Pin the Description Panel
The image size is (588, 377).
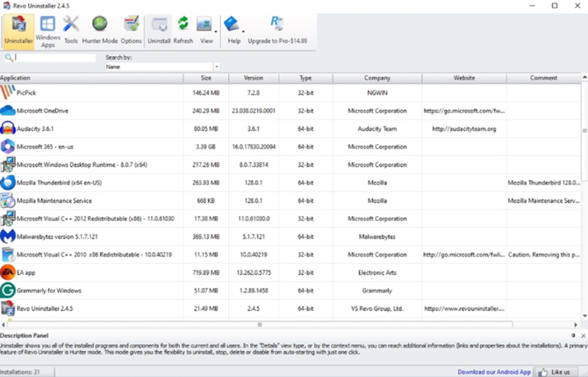click(x=573, y=336)
